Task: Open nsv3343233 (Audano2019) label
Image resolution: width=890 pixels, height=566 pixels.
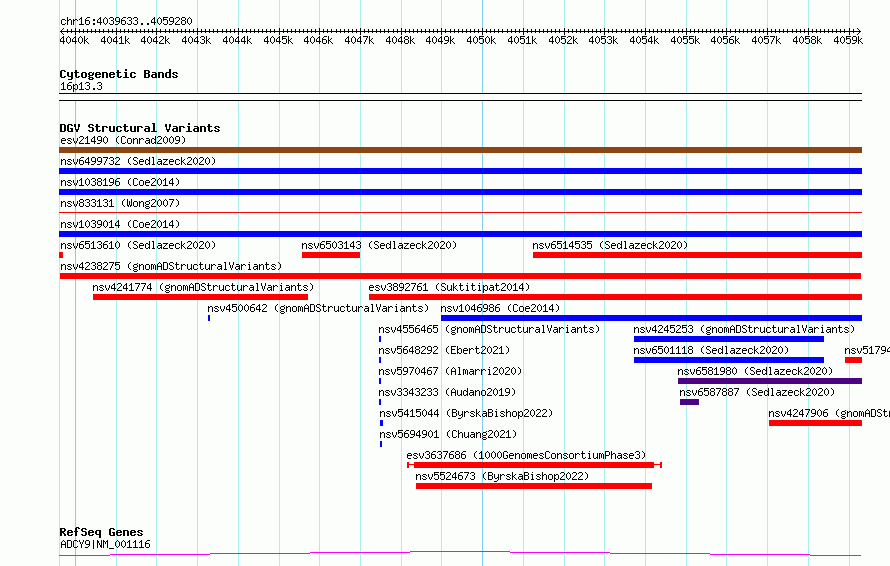Action: pyautogui.click(x=447, y=392)
